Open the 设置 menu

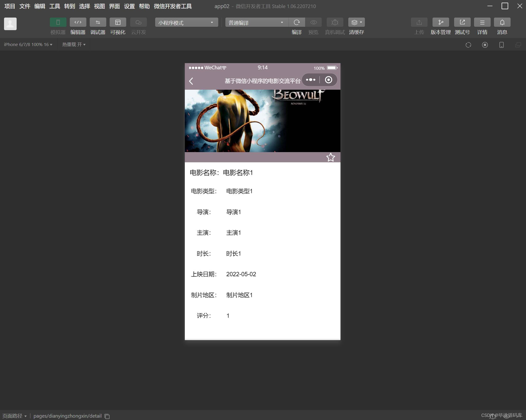[129, 6]
